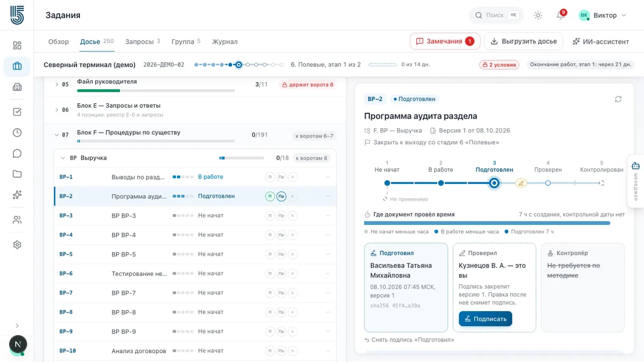This screenshot has height=362, width=644.
Task: Open the clock icon in sidebar
Action: point(17,133)
